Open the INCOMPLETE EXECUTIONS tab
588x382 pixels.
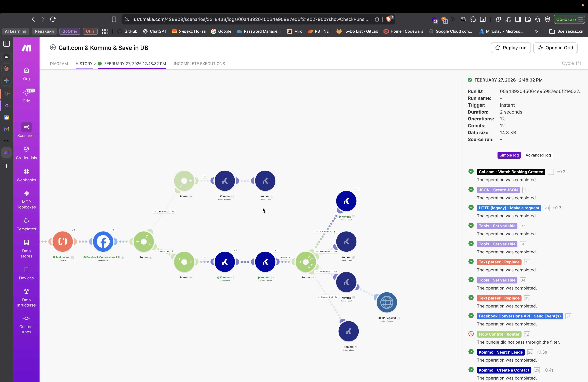(x=199, y=64)
